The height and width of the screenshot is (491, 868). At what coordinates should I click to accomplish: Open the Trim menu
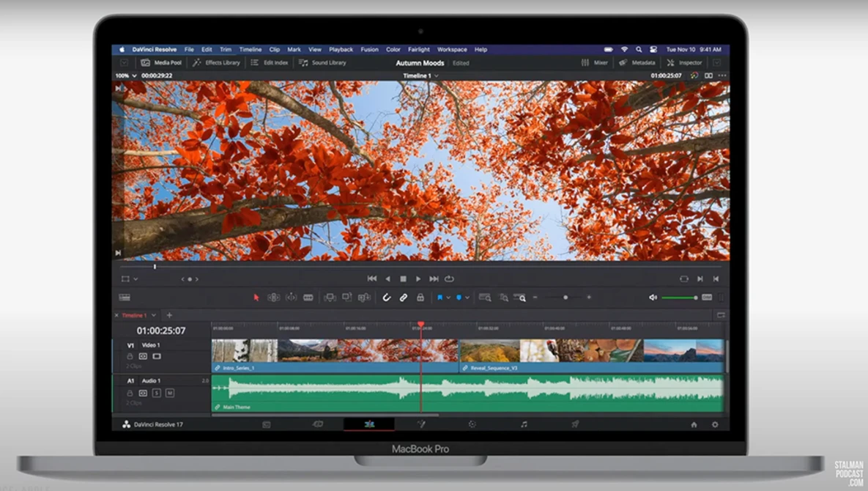(226, 49)
